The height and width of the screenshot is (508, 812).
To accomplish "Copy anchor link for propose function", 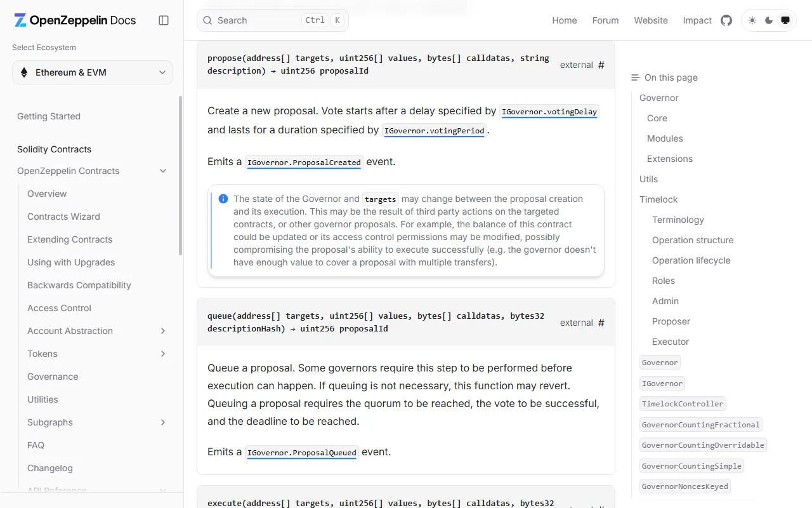I will click(x=601, y=65).
